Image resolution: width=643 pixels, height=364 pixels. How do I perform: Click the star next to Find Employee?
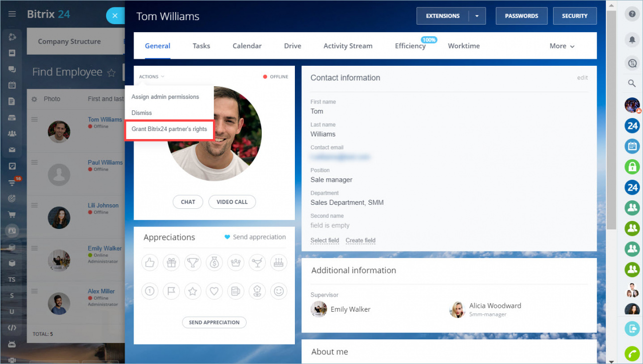pyautogui.click(x=112, y=73)
